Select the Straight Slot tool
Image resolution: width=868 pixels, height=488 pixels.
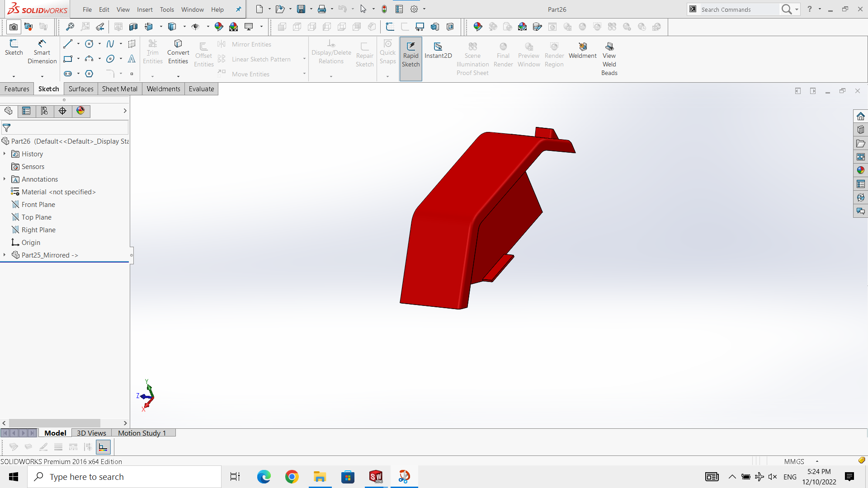tap(68, 74)
